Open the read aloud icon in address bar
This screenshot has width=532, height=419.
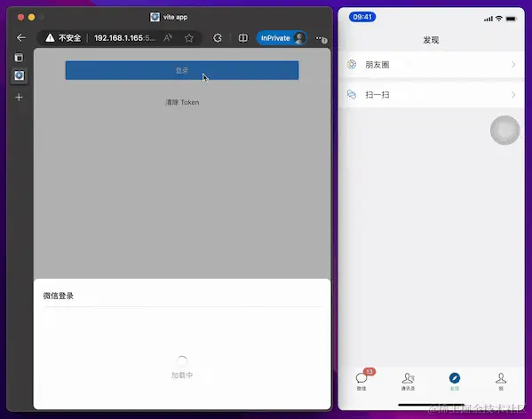(x=168, y=37)
